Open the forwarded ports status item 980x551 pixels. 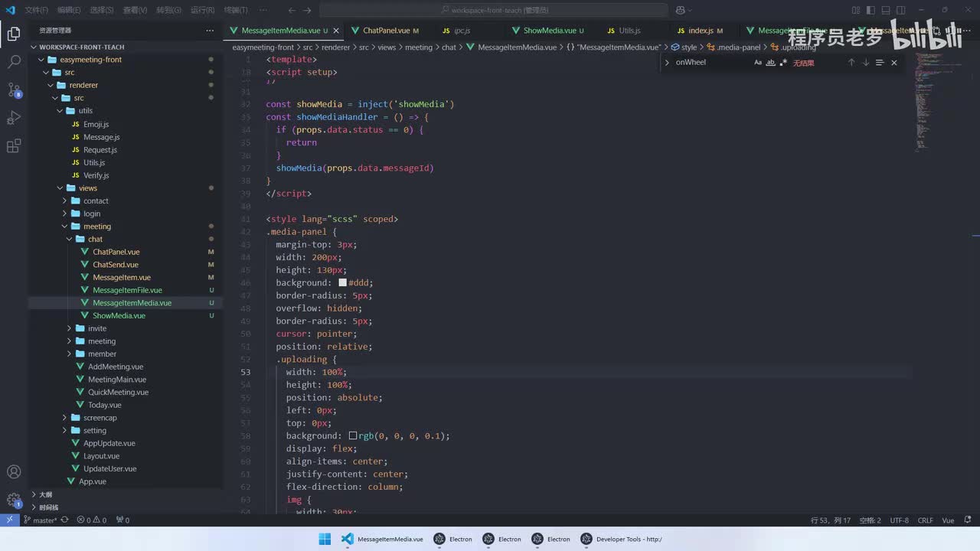[122, 520]
